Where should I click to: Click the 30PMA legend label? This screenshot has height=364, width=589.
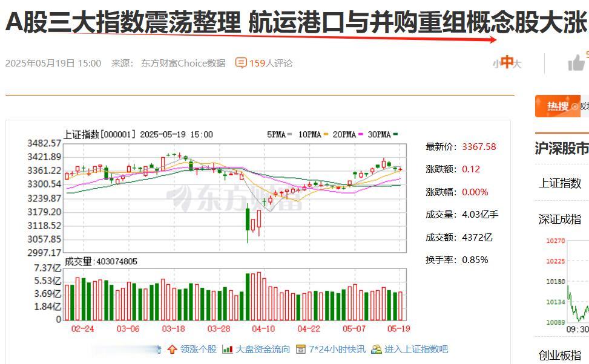pyautogui.click(x=379, y=134)
